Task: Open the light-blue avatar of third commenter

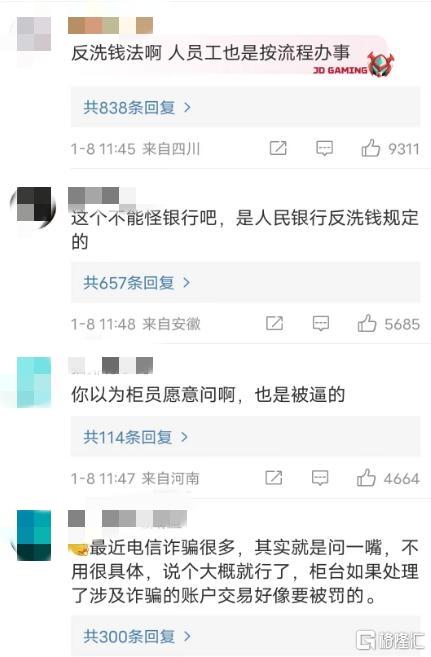Action: pyautogui.click(x=34, y=382)
